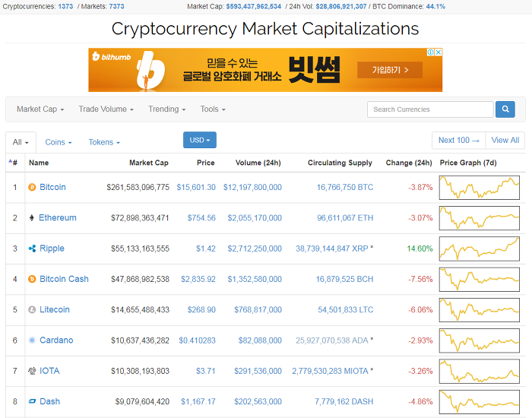Click the magnifier search button
The image size is (532, 418).
click(505, 109)
